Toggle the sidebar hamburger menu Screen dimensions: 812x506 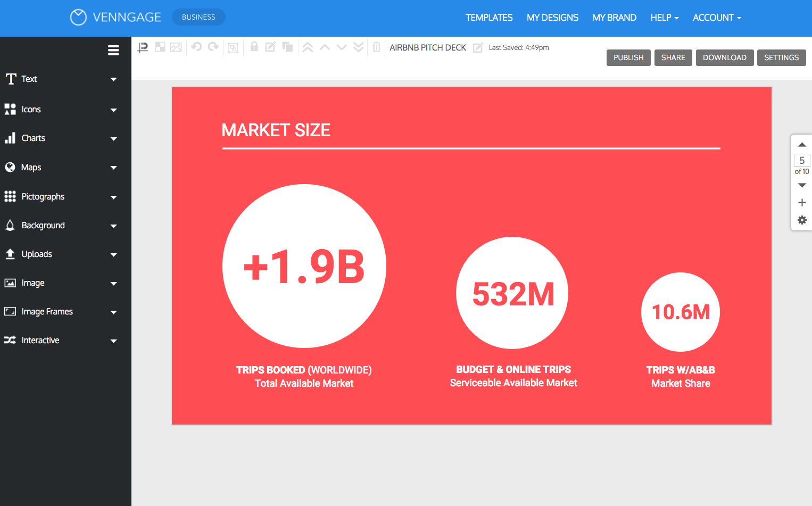pos(113,50)
